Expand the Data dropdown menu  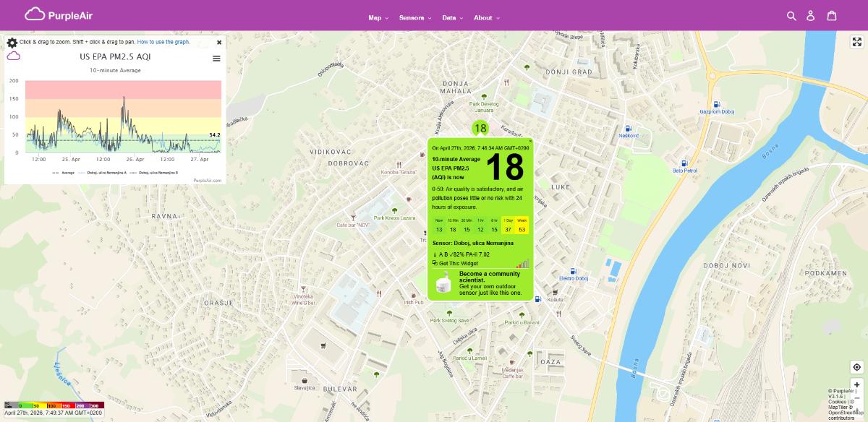point(453,18)
